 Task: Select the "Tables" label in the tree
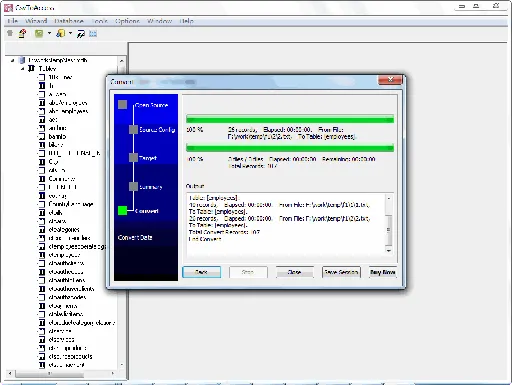(x=47, y=69)
